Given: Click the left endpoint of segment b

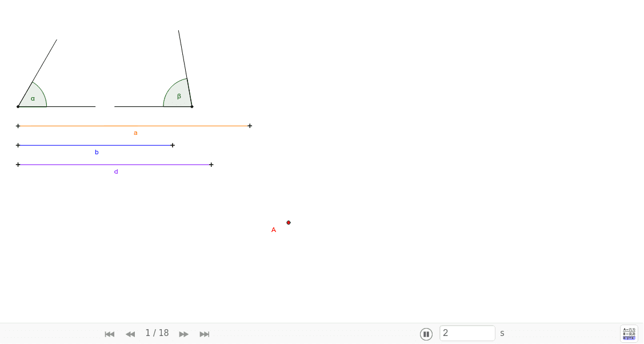Looking at the screenshot, I should [18, 145].
